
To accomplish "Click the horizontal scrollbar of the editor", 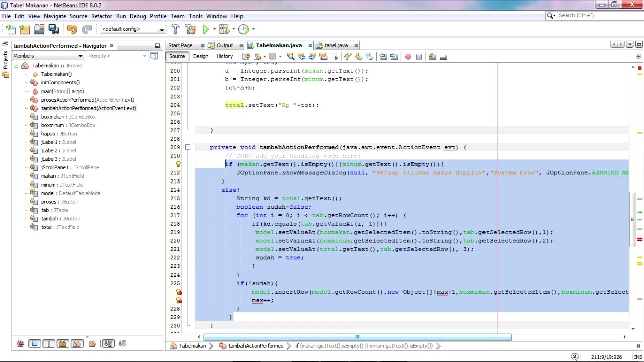I will coord(357,337).
